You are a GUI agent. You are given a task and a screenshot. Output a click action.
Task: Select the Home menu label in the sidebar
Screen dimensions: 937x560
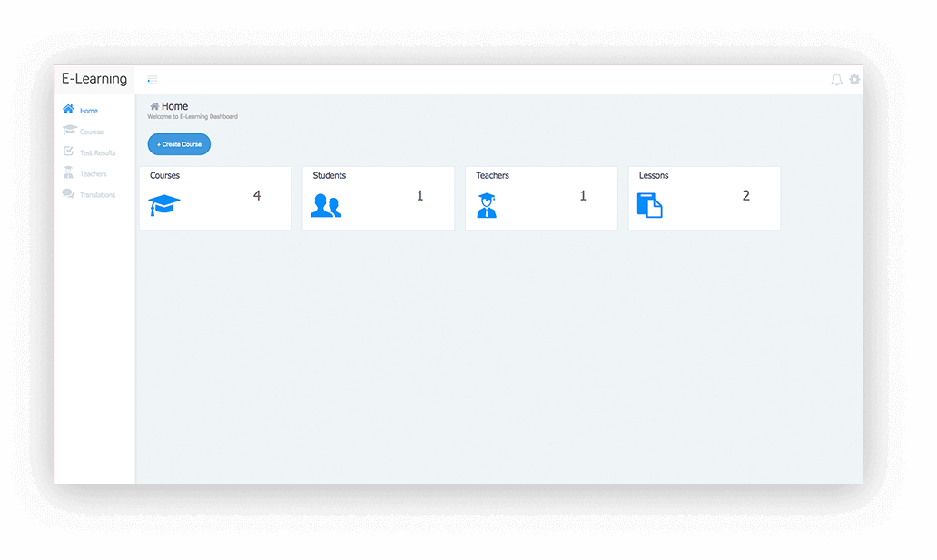(88, 111)
